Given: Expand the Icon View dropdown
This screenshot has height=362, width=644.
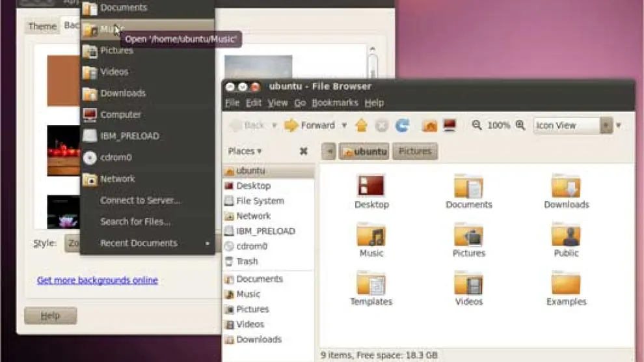Looking at the screenshot, I should [606, 126].
